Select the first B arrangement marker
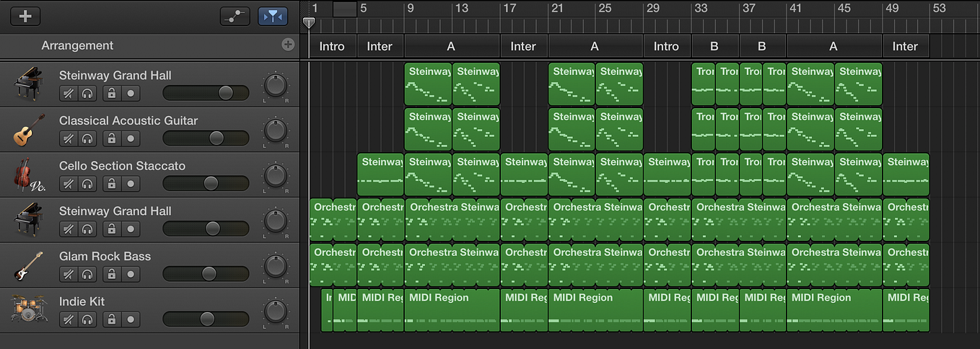 tap(714, 46)
